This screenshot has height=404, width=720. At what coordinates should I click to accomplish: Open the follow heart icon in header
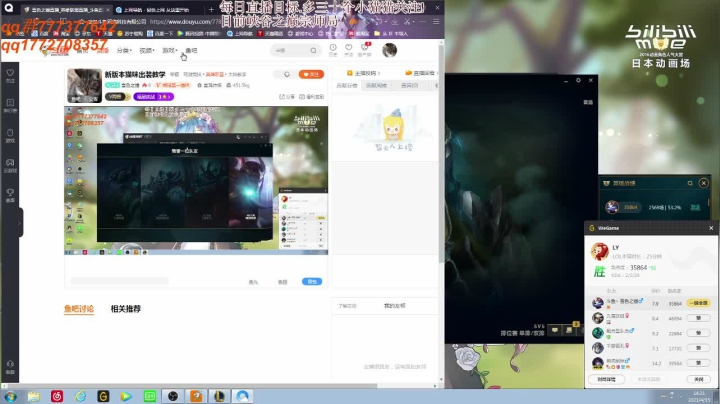coord(349,50)
